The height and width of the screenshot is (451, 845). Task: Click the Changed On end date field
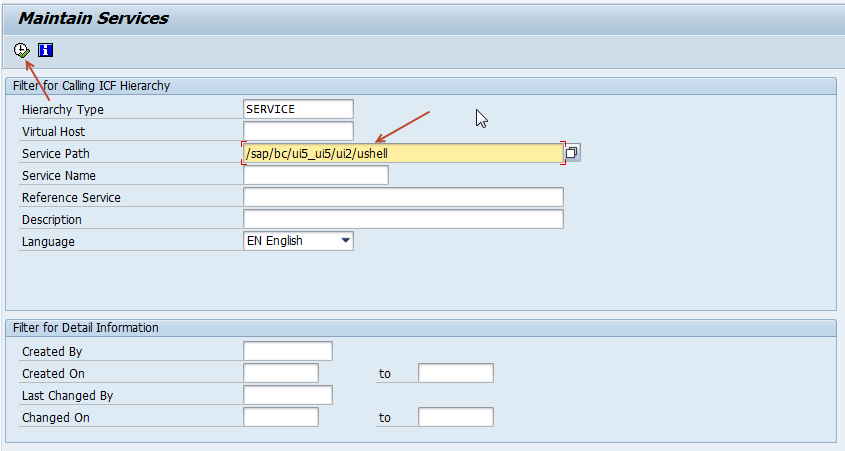coord(456,417)
